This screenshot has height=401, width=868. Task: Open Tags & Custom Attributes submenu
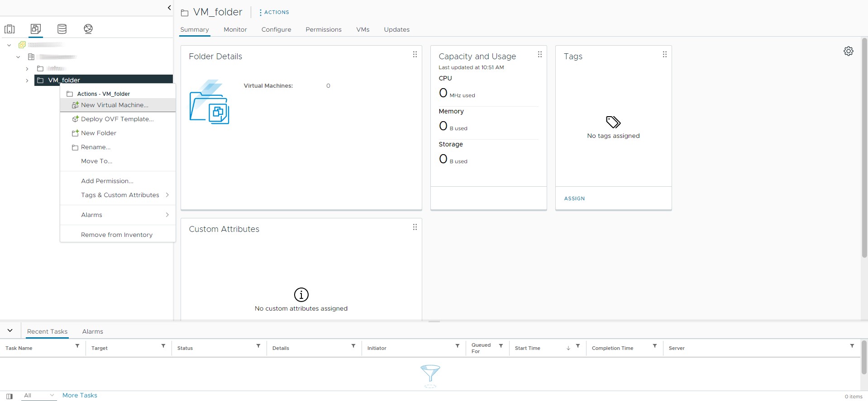(120, 195)
